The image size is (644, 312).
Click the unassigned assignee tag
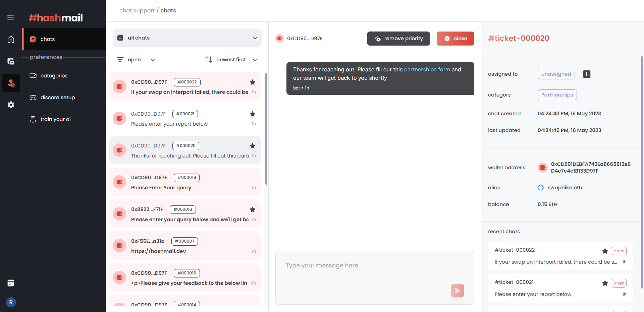[x=556, y=74]
